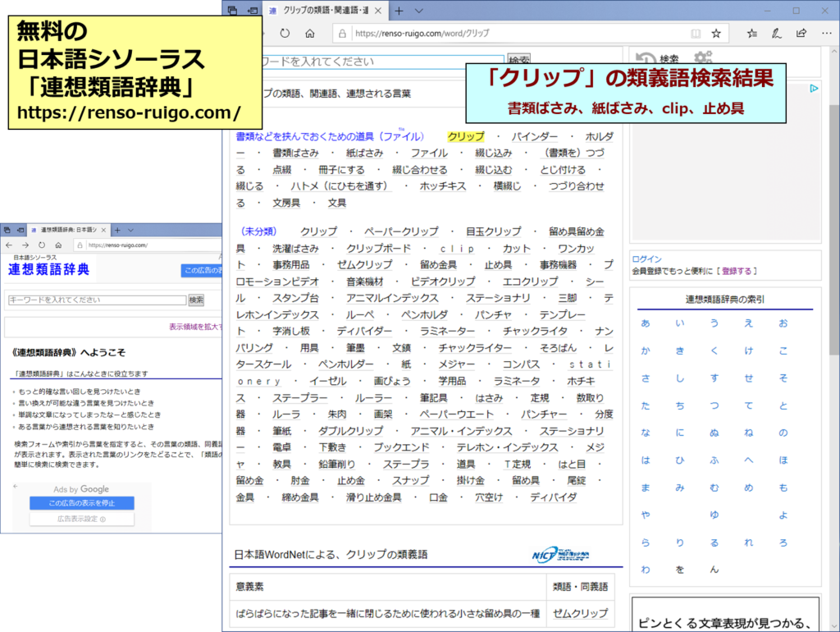Click the home icon in the large browser toolbar
The height and width of the screenshot is (632, 840).
coord(309,34)
